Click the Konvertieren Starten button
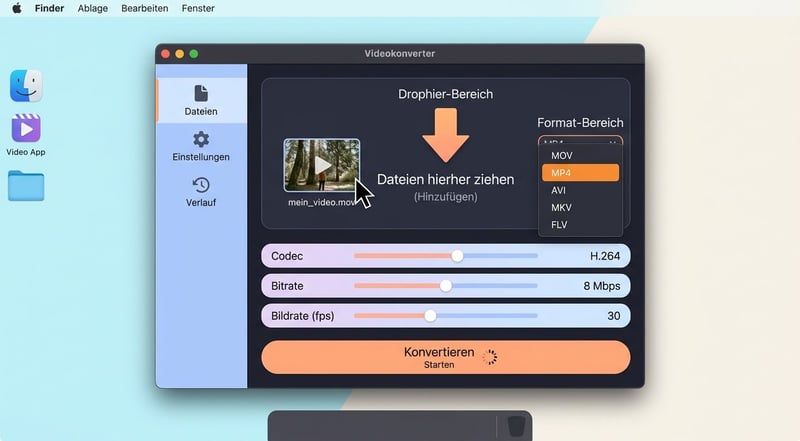This screenshot has width=800, height=441. (x=445, y=357)
